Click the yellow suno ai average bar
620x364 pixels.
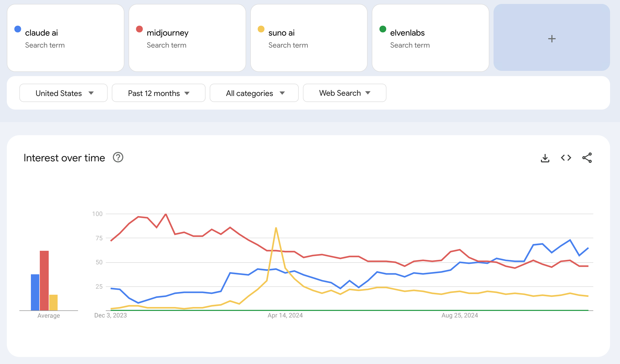(53, 303)
